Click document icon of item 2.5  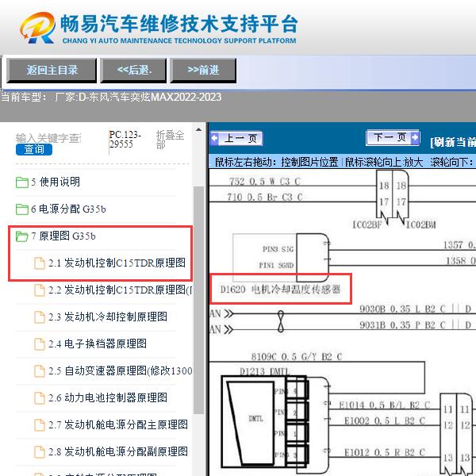pos(40,371)
